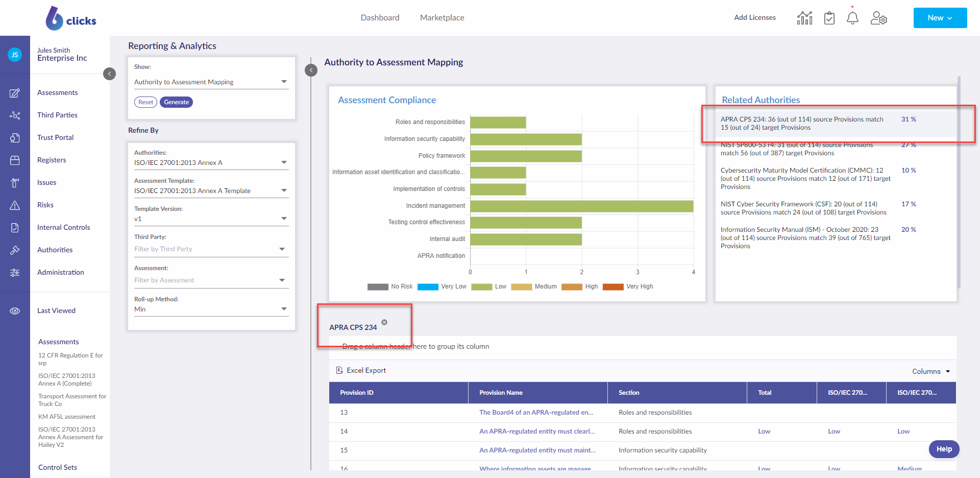Click the Issues sidebar icon
This screenshot has height=478, width=980.
pos(15,183)
